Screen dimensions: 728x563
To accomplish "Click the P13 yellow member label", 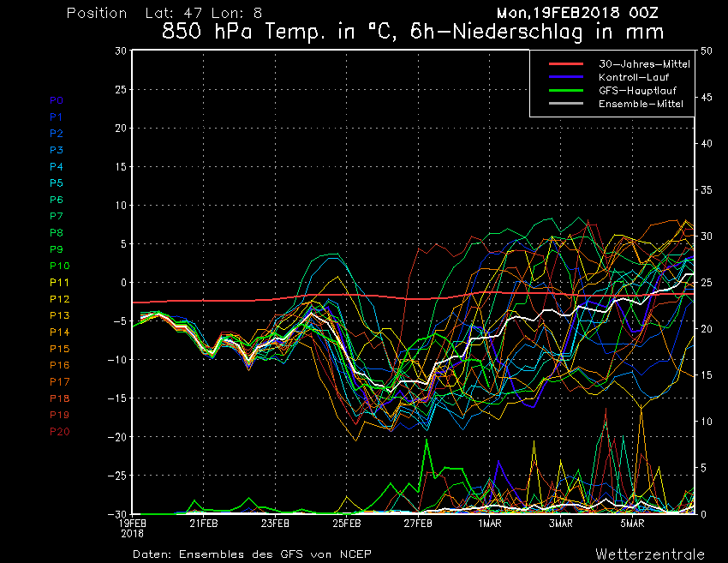I will 59,316.
